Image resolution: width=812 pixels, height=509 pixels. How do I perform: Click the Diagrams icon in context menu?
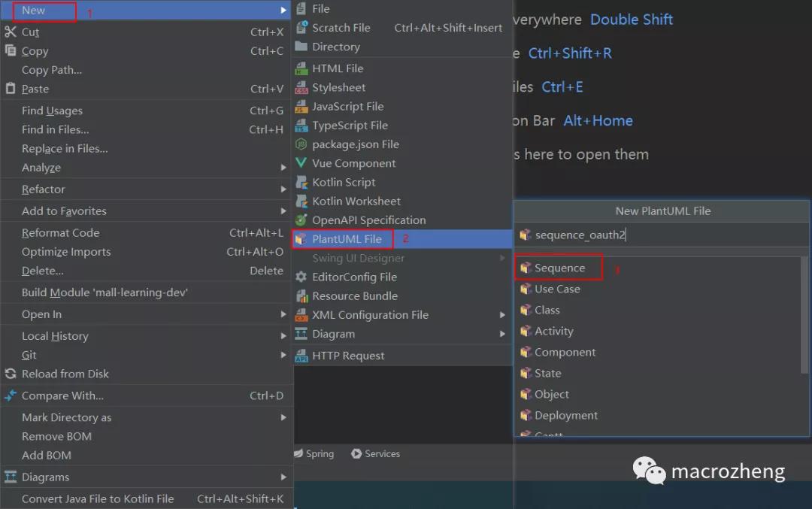pyautogui.click(x=11, y=477)
